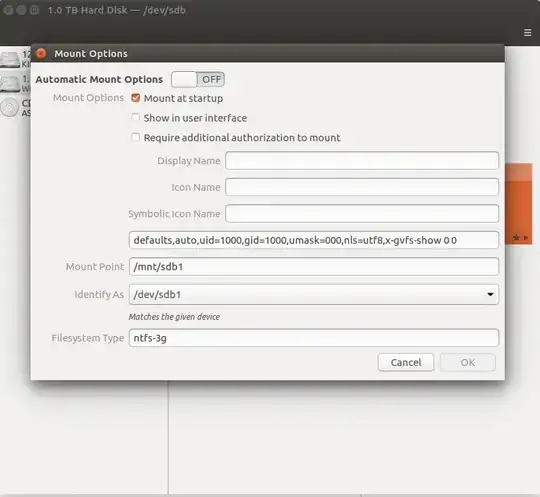Viewport: 540px width, 497px height.
Task: Confirm with the OK button
Action: (468, 362)
